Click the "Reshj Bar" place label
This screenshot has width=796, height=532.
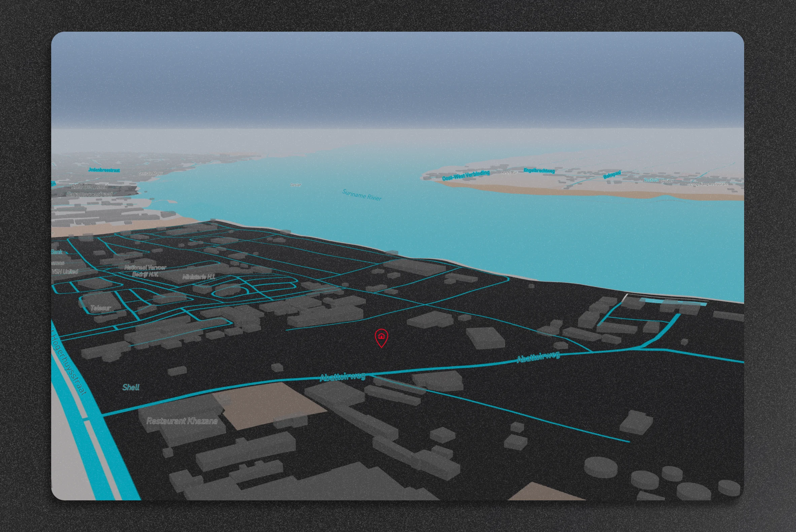pyautogui.click(x=509, y=173)
